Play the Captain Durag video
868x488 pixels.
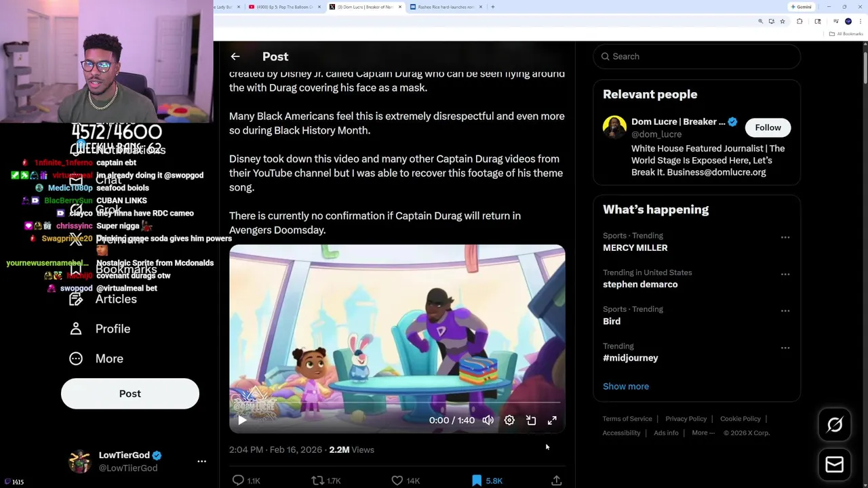tap(242, 420)
